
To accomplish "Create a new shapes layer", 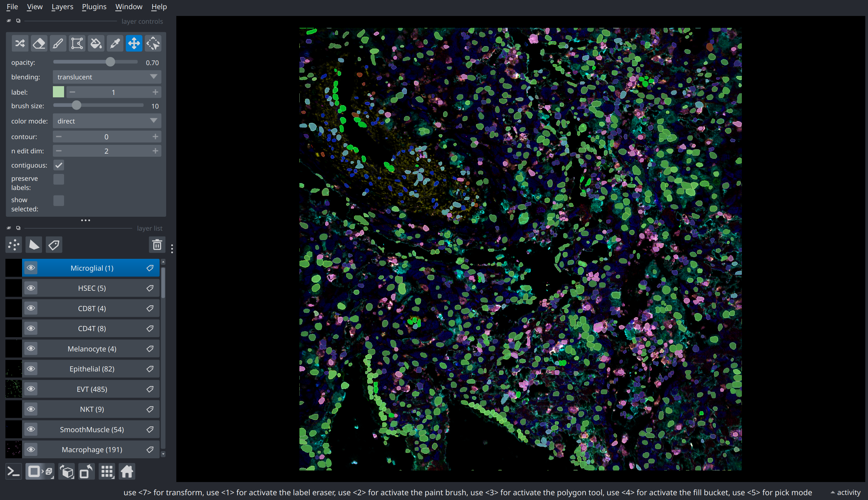I will (x=34, y=245).
